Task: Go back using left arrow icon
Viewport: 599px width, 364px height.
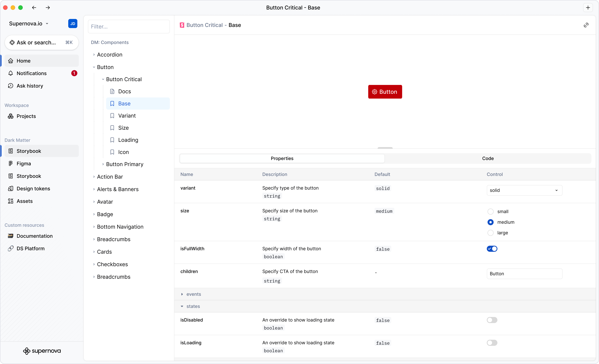Action: click(x=34, y=8)
